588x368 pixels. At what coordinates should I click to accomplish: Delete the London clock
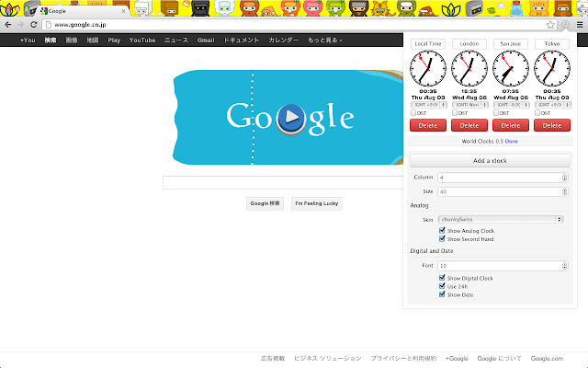click(x=469, y=125)
